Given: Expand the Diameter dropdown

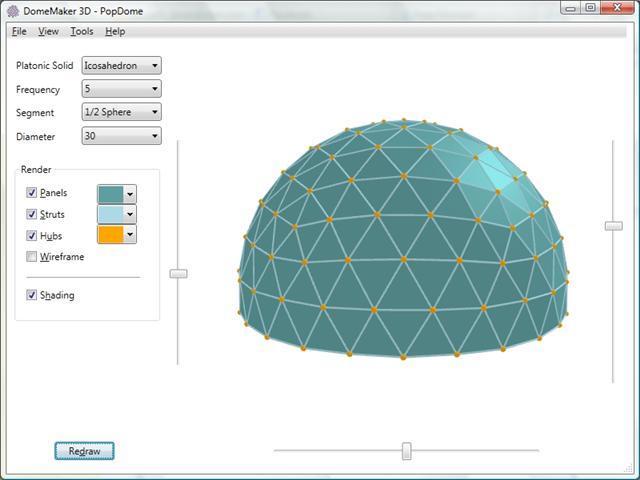Looking at the screenshot, I should [x=122, y=136].
